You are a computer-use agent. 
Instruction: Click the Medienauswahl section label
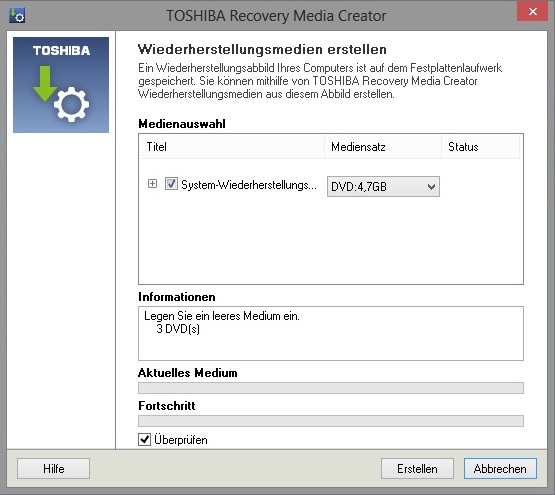(x=182, y=124)
